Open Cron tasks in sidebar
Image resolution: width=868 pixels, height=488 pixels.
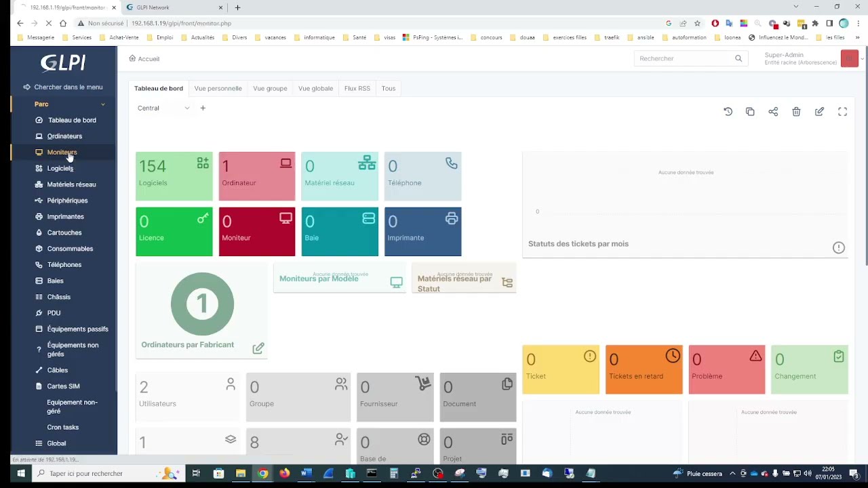(x=62, y=428)
